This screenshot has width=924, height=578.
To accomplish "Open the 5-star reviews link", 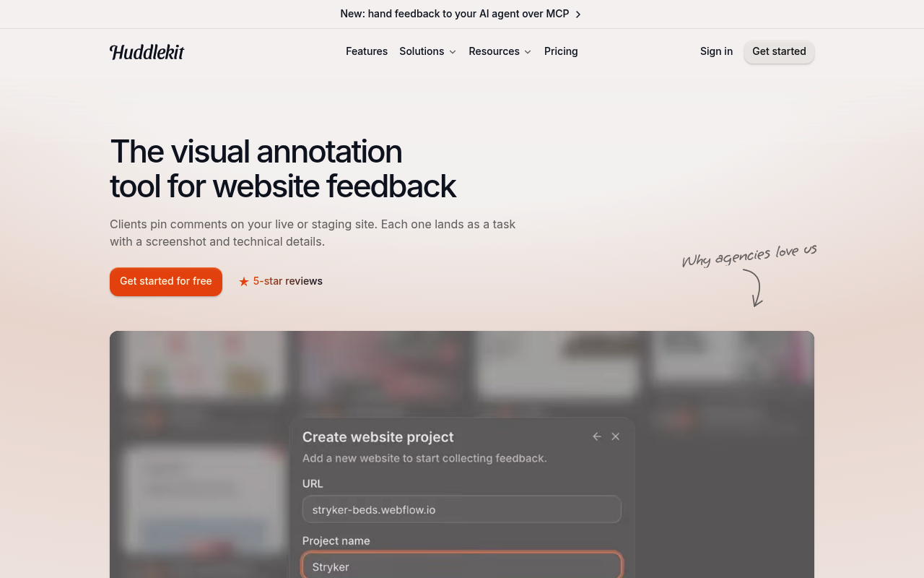I will click(281, 281).
